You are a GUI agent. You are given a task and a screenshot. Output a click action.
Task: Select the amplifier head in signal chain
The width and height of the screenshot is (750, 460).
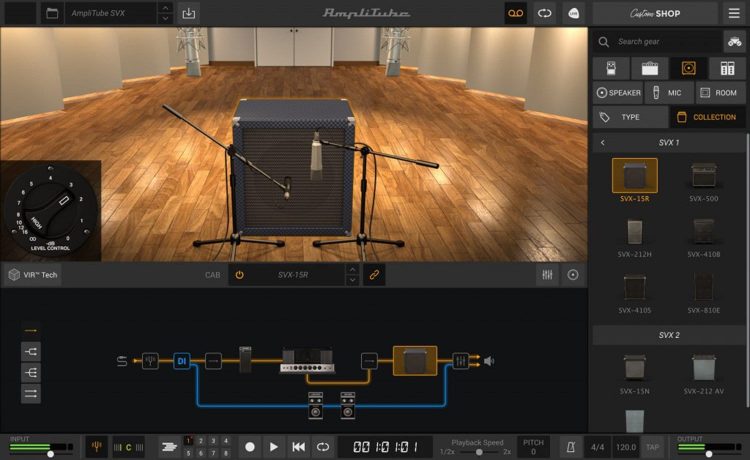point(307,361)
